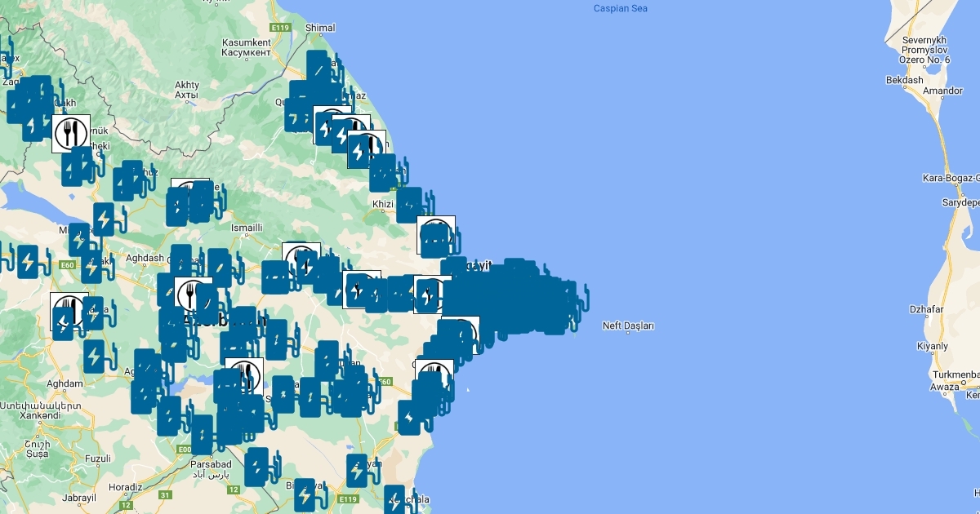Select the charger marker left of Khizi's coast

pos(408,204)
